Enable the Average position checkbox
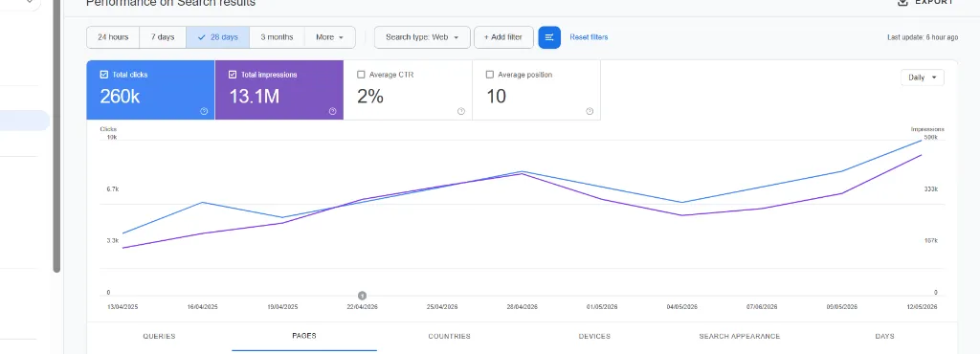The image size is (980, 354). tap(490, 75)
